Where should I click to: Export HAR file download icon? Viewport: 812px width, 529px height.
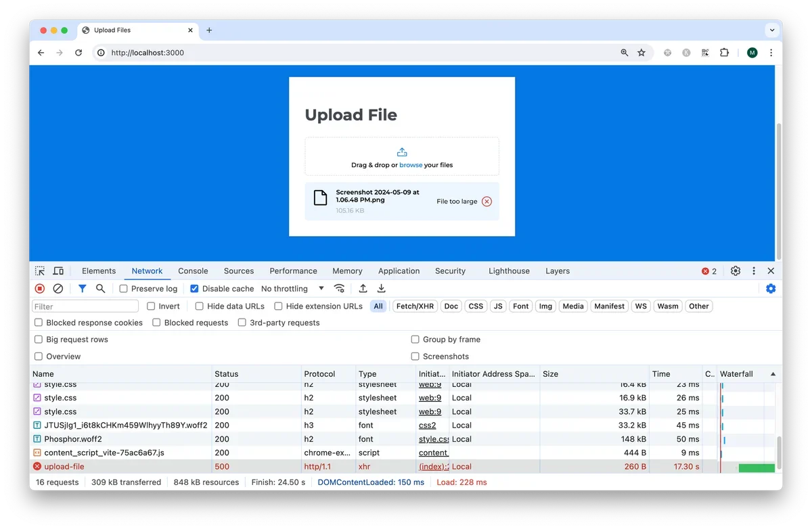[382, 288]
